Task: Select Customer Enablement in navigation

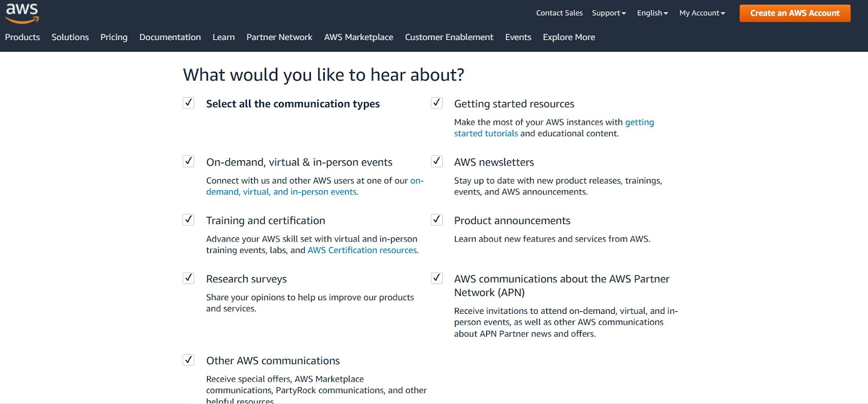Action: pos(449,37)
